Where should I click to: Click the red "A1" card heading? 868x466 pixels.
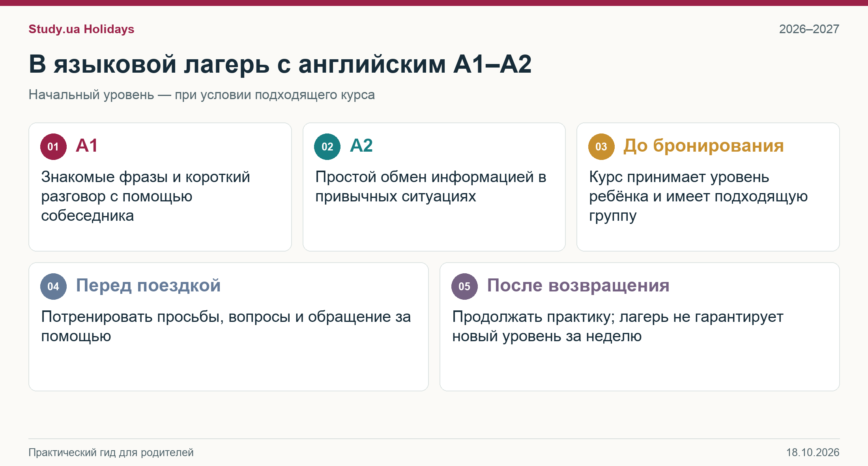pos(86,146)
